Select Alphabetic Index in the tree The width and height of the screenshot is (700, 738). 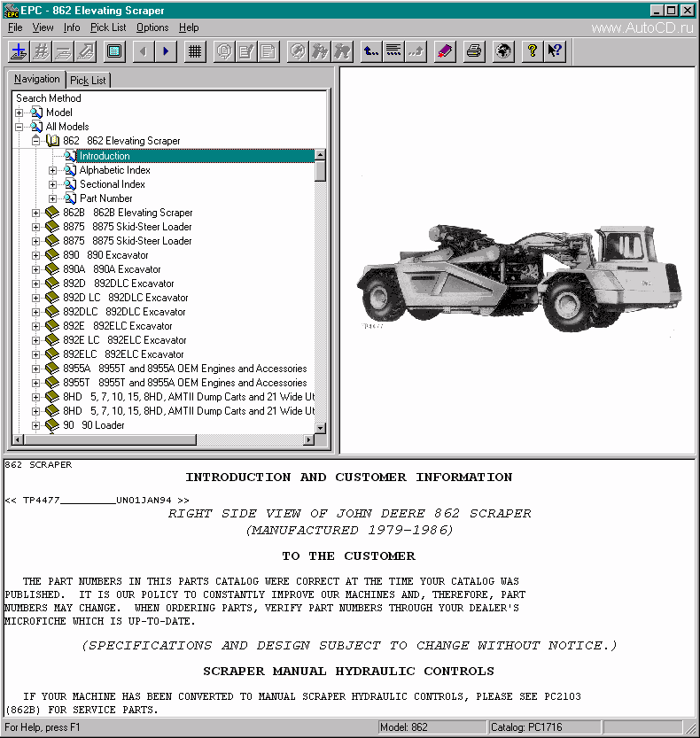[x=115, y=170]
